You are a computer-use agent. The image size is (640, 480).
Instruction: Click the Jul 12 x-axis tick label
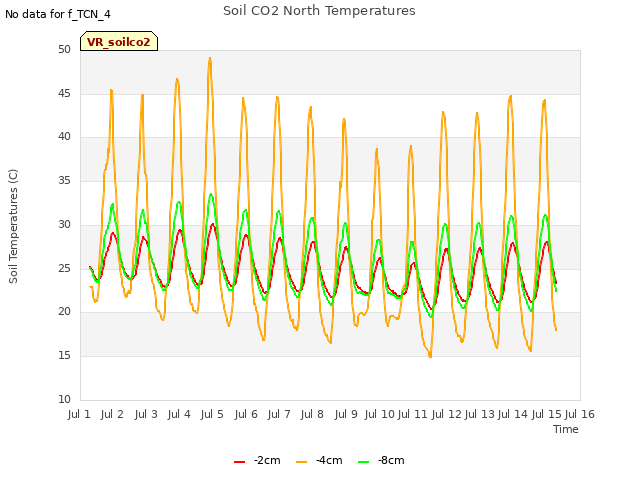[x=446, y=414]
